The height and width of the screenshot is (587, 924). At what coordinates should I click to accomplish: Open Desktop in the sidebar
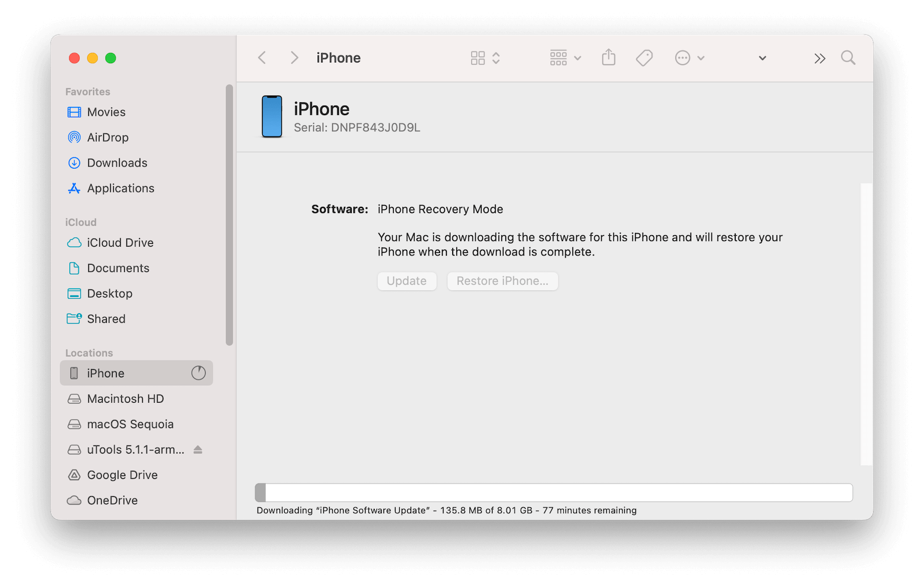tap(136, 293)
